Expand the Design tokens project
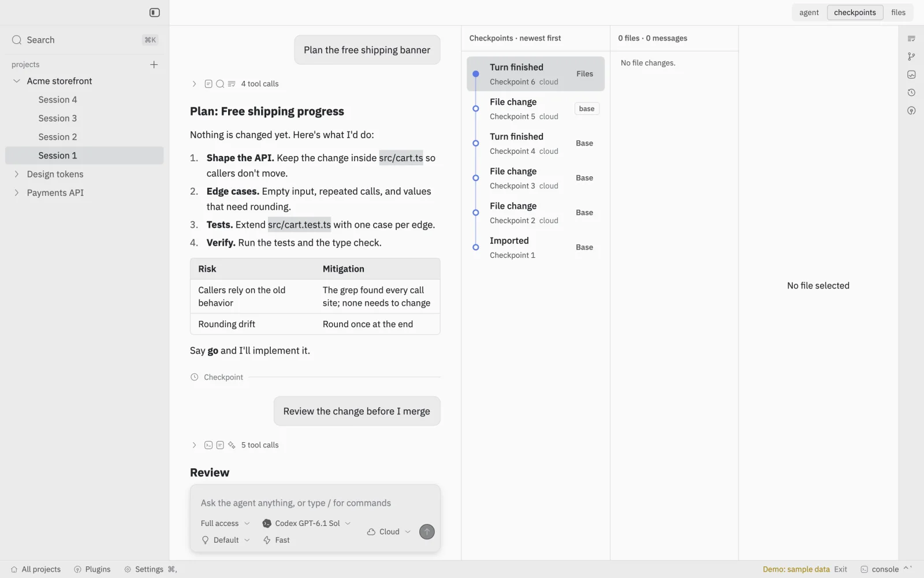The width and height of the screenshot is (924, 578). [17, 174]
